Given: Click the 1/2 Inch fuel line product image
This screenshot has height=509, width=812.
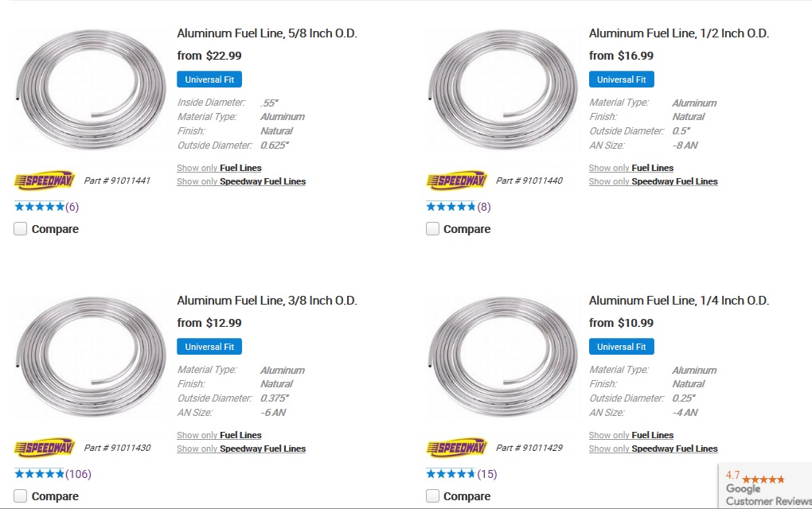Looking at the screenshot, I should (503, 89).
